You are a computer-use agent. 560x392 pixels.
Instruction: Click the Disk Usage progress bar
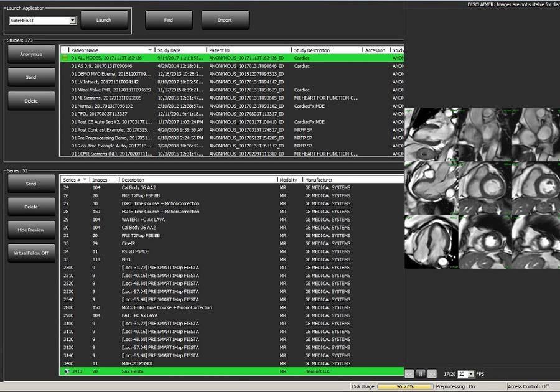click(405, 386)
